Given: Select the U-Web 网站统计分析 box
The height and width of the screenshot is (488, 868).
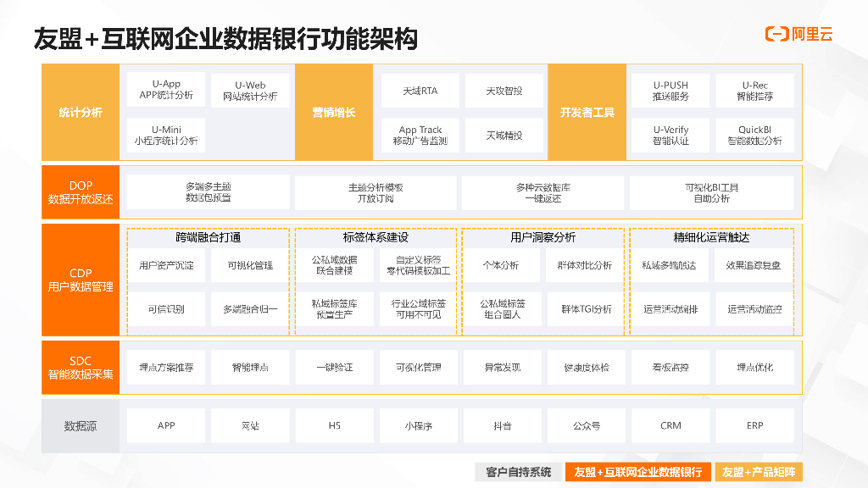Looking at the screenshot, I should [x=250, y=91].
